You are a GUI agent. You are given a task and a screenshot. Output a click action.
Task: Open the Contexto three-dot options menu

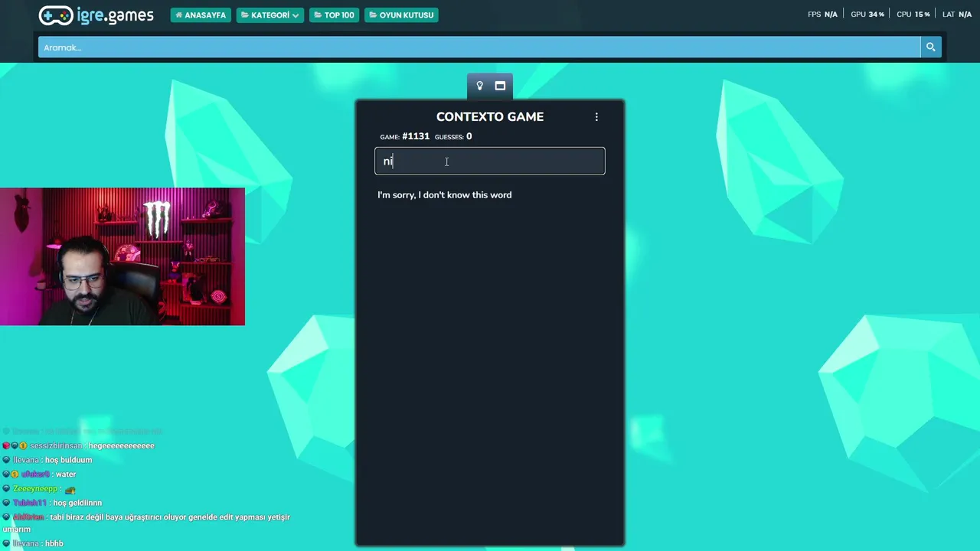point(596,117)
